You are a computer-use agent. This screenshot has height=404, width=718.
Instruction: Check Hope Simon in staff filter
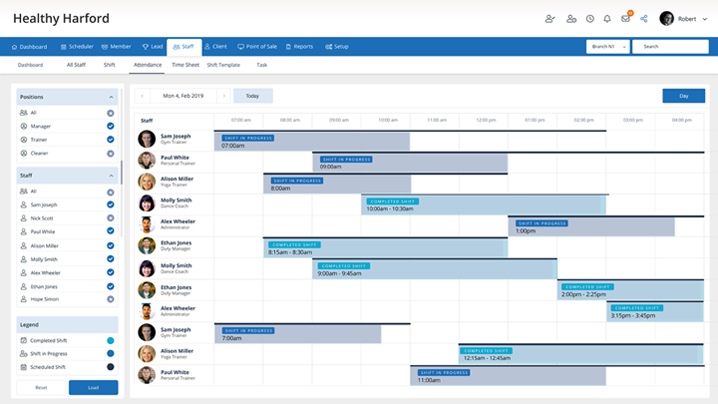click(x=110, y=299)
